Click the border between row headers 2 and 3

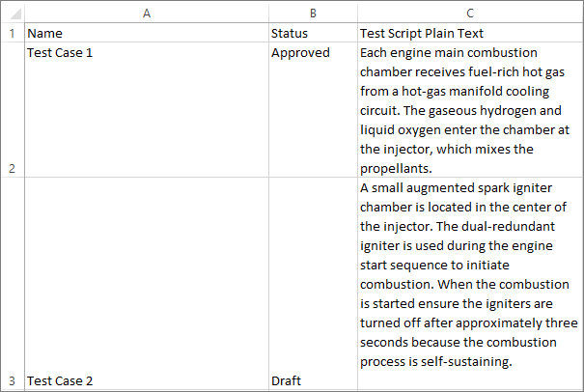click(x=13, y=178)
